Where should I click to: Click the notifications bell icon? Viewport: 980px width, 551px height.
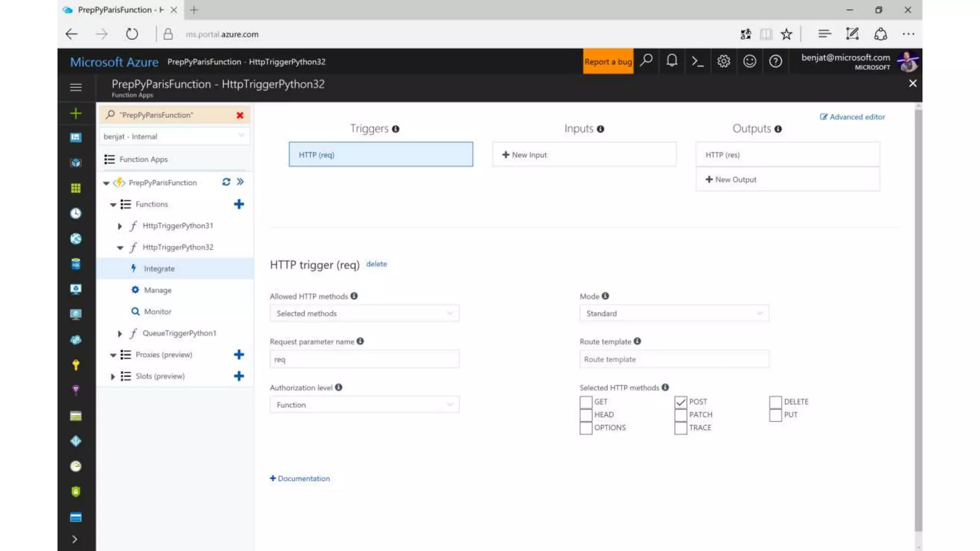672,61
